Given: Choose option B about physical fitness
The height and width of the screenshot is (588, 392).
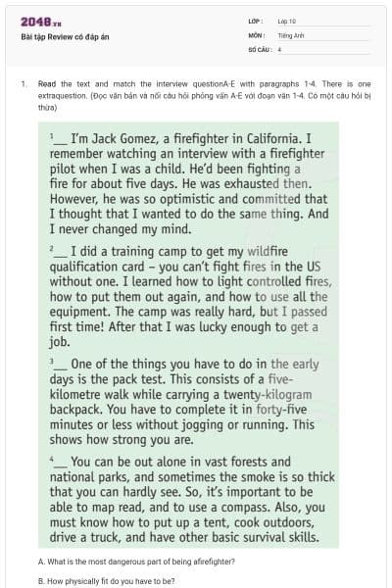Looking at the screenshot, I should [x=106, y=581].
